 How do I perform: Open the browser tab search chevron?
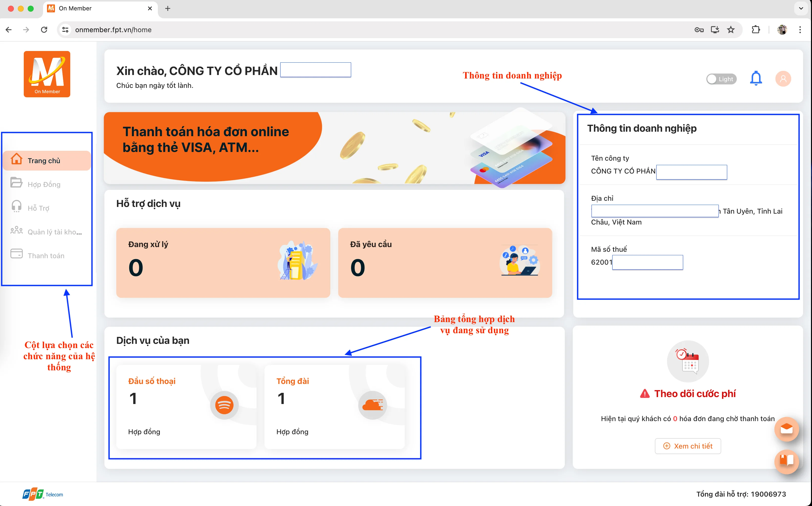(x=801, y=8)
